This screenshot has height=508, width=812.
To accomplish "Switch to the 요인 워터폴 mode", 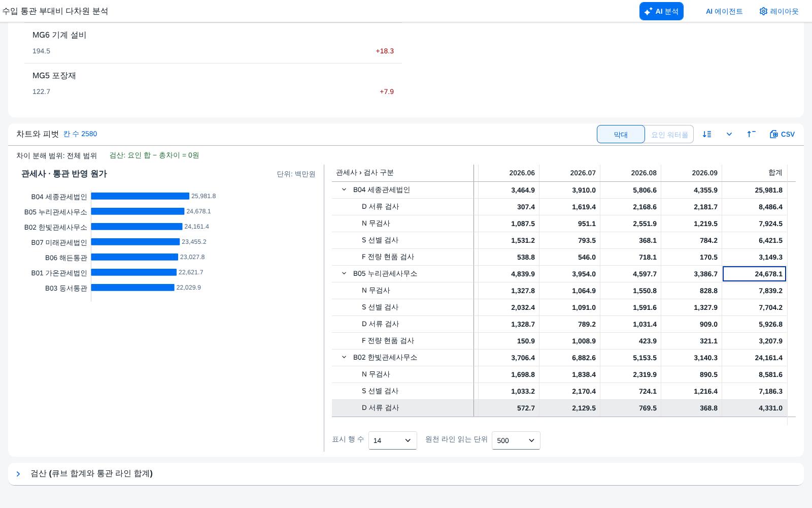I will [669, 134].
